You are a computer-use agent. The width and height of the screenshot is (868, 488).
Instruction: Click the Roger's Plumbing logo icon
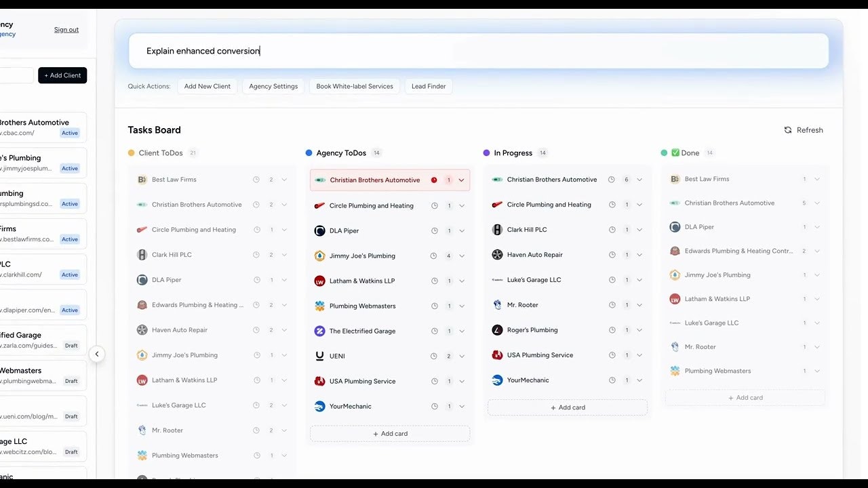pos(498,330)
